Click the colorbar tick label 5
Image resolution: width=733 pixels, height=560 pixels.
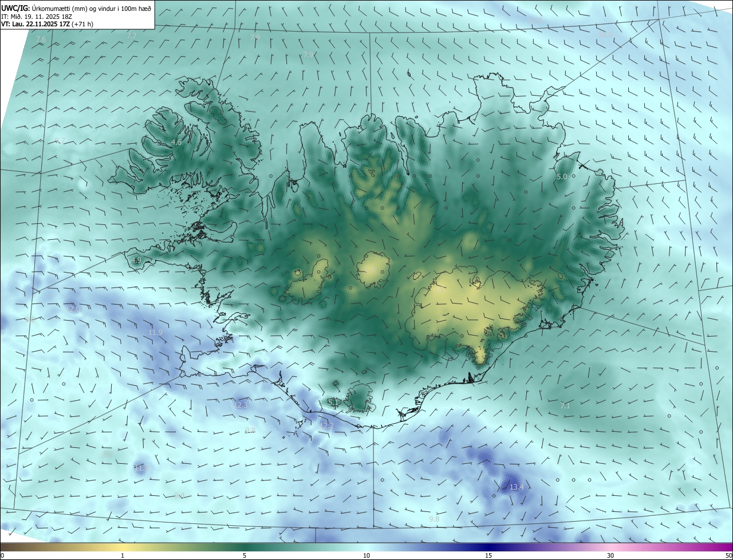coord(245,555)
